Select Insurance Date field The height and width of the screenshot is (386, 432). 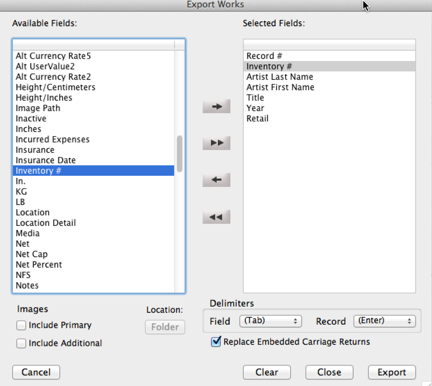click(93, 160)
